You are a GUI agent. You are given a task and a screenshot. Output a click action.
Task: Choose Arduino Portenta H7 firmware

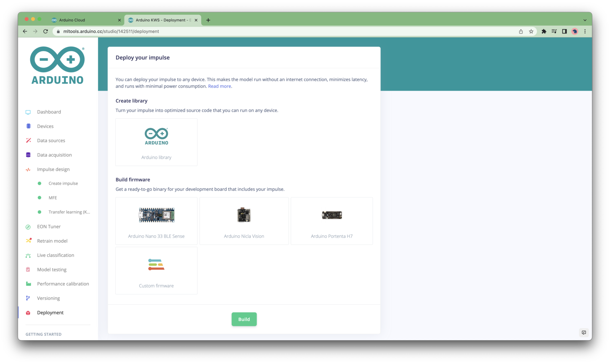(332, 221)
